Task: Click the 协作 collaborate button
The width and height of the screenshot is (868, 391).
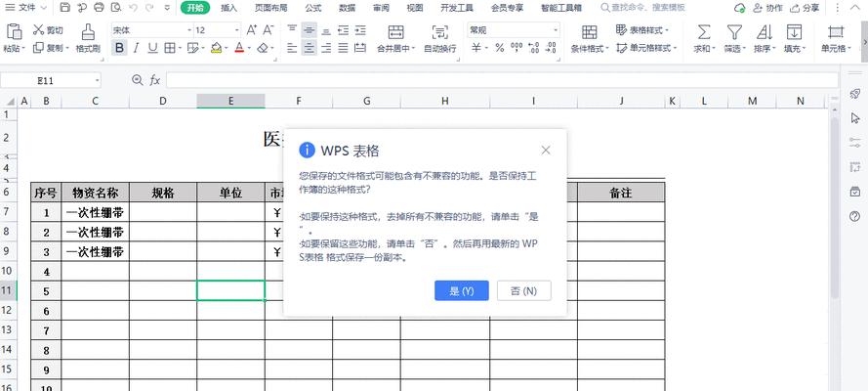Action: coord(767,8)
